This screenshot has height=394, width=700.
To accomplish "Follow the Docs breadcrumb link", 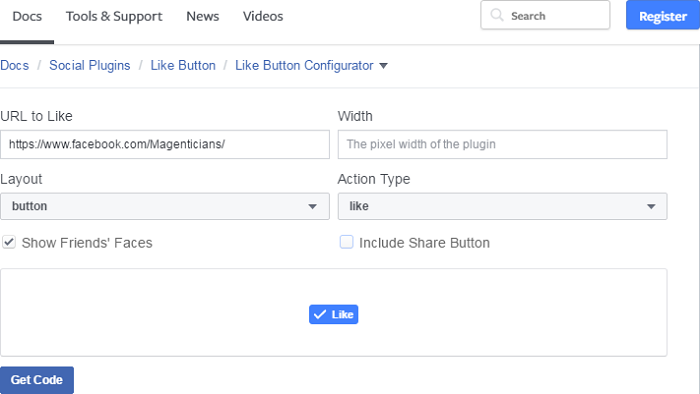I will pos(14,66).
